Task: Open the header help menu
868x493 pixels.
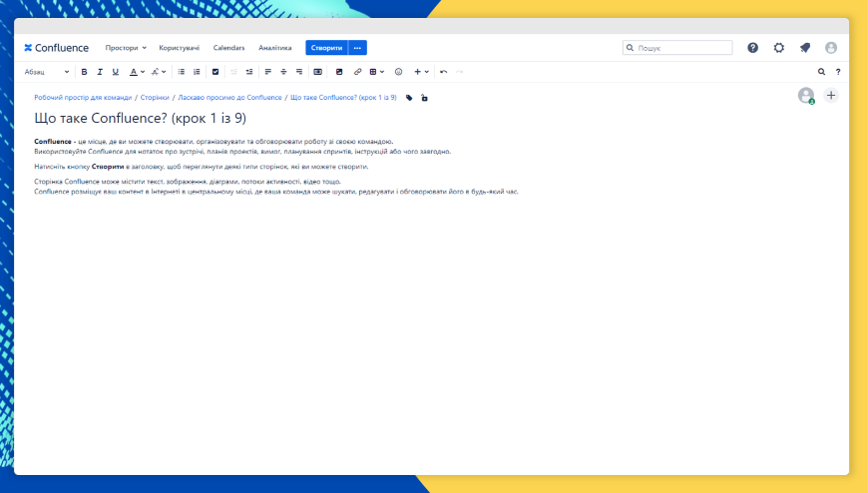Action: click(x=753, y=48)
